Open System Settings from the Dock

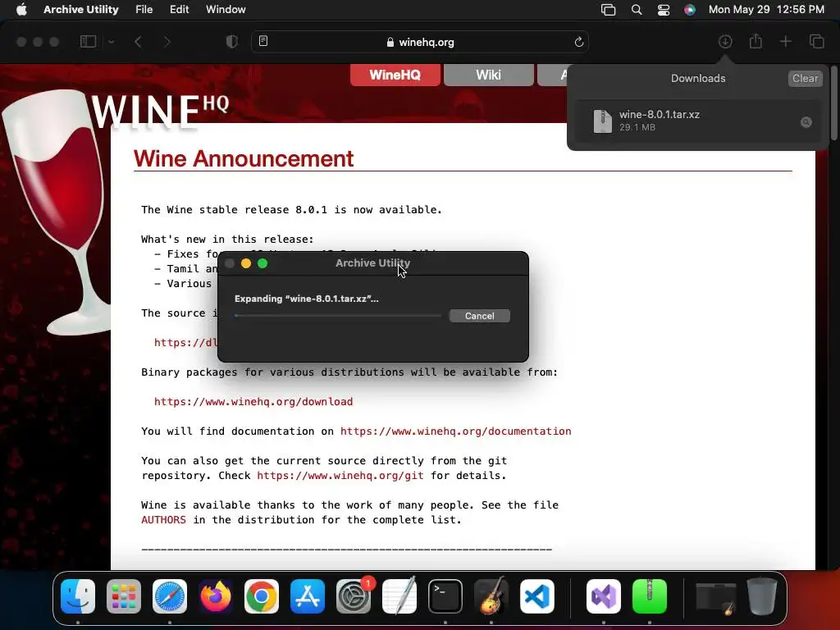pos(354,596)
